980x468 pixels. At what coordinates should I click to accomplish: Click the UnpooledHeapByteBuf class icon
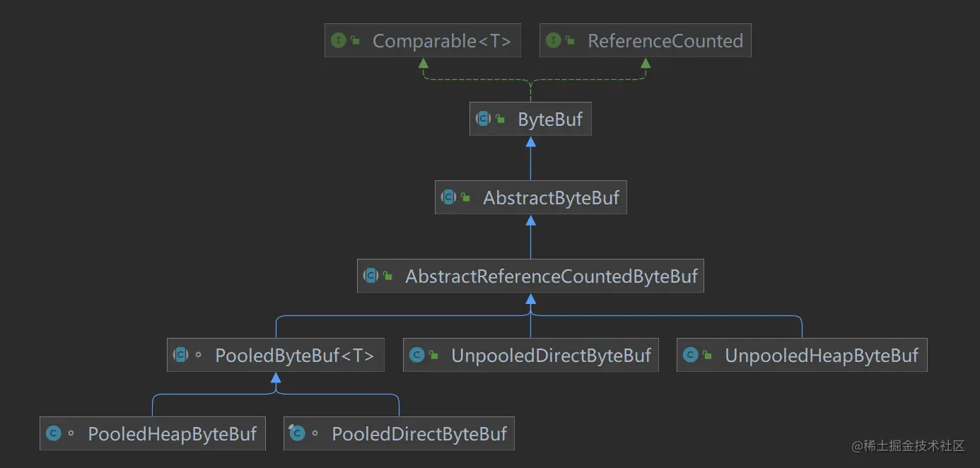click(x=691, y=355)
